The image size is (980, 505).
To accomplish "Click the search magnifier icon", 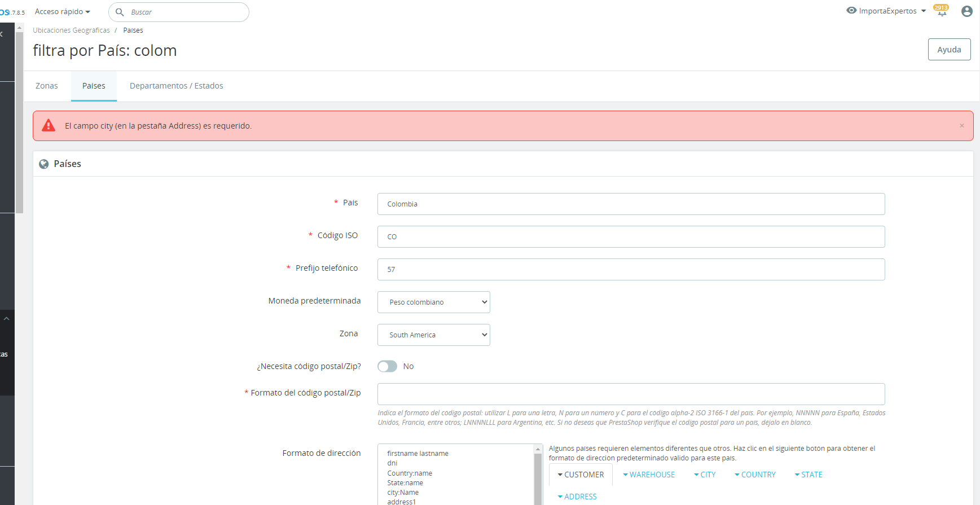I will point(120,12).
